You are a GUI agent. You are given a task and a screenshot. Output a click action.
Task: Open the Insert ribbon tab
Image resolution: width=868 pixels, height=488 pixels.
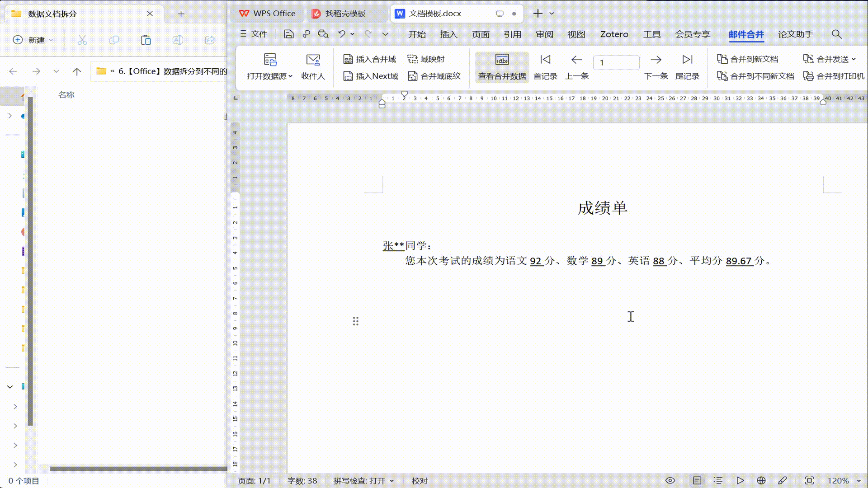[448, 34]
